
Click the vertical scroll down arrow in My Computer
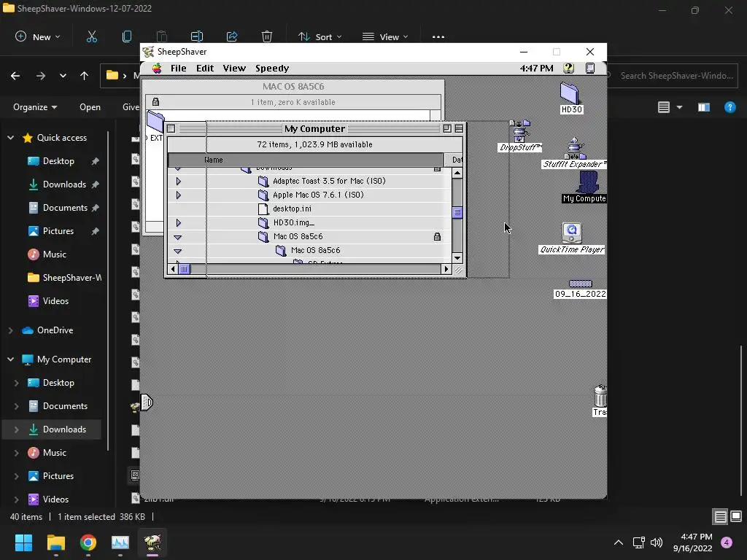click(457, 257)
